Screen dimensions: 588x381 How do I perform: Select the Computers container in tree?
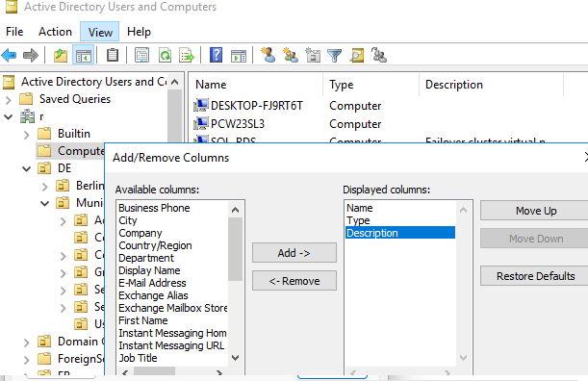pyautogui.click(x=70, y=151)
